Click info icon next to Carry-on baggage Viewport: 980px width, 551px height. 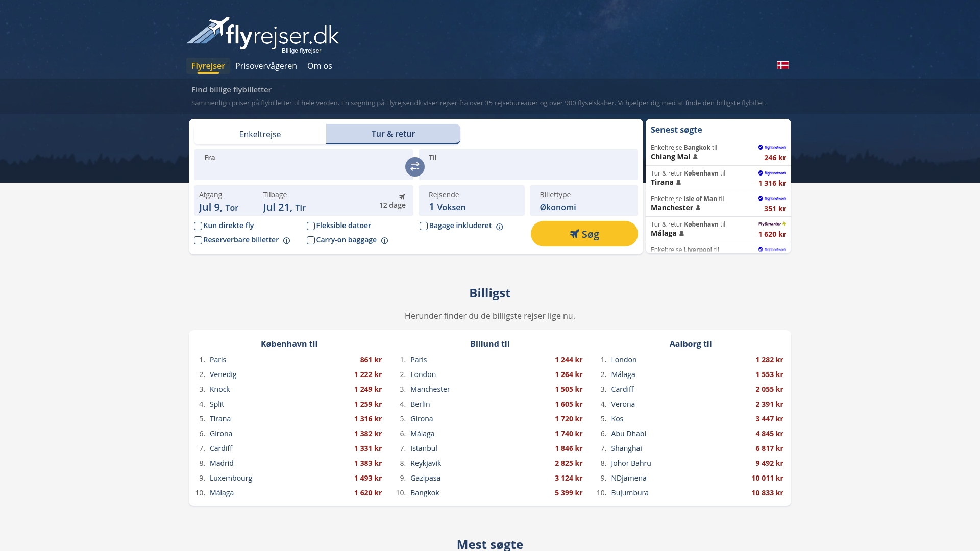click(385, 241)
